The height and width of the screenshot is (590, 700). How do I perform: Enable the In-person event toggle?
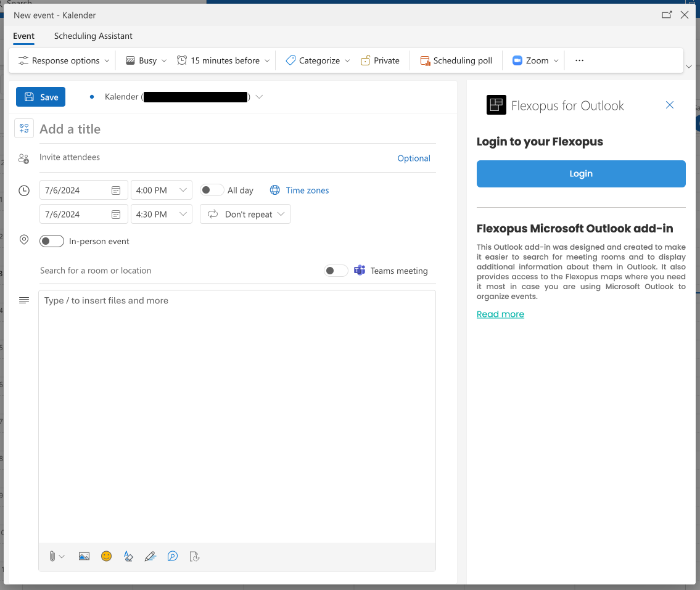coord(52,241)
